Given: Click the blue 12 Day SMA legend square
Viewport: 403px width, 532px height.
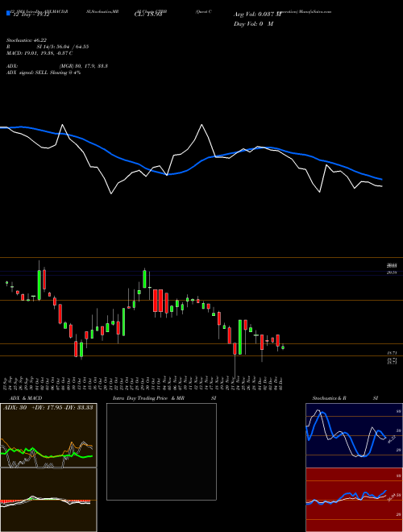Looking at the screenshot, I should pos(8,13).
